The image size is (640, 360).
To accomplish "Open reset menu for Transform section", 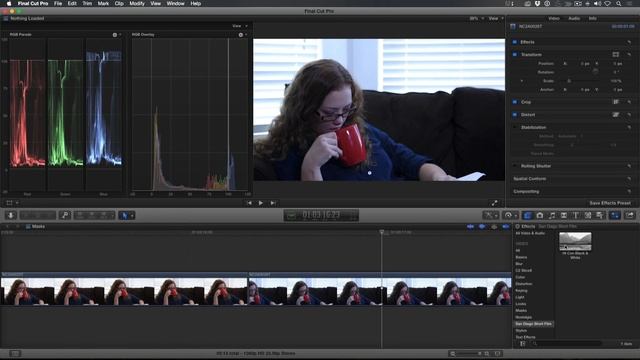I will click(x=629, y=54).
